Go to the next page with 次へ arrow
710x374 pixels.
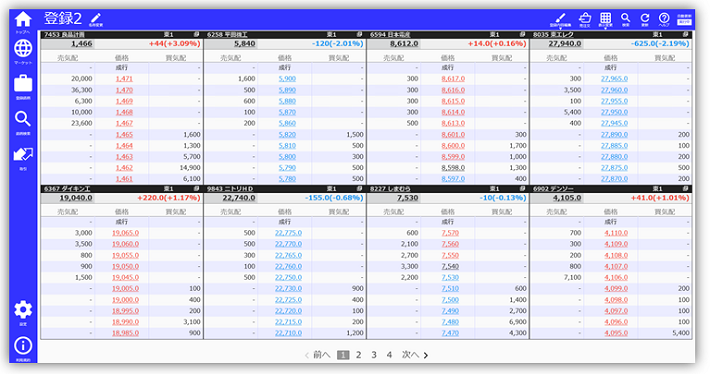click(x=415, y=355)
